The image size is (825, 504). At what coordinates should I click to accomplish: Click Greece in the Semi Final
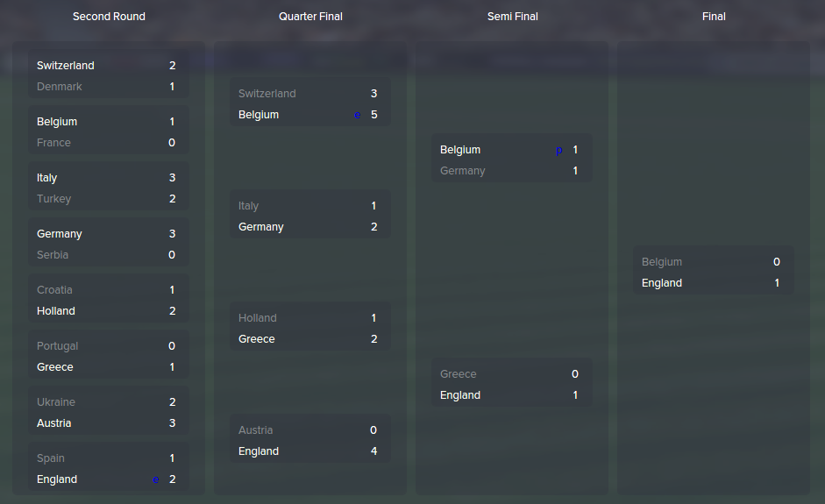(x=458, y=374)
